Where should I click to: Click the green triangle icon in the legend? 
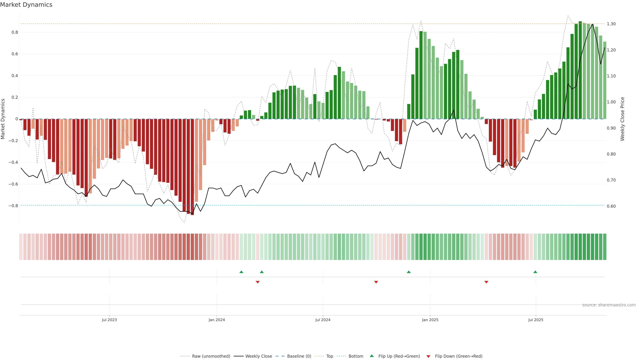372,356
